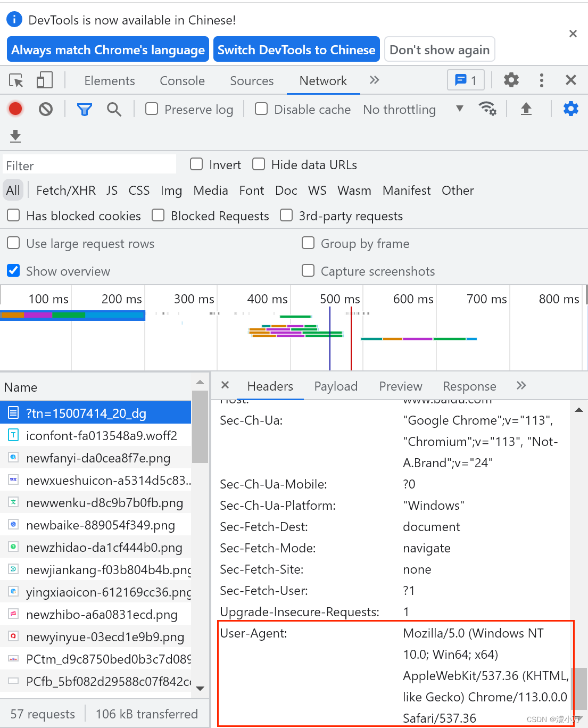Select request PCtm_d9c8750bed0b3c7d089
The height and width of the screenshot is (728, 588).
(x=96, y=659)
